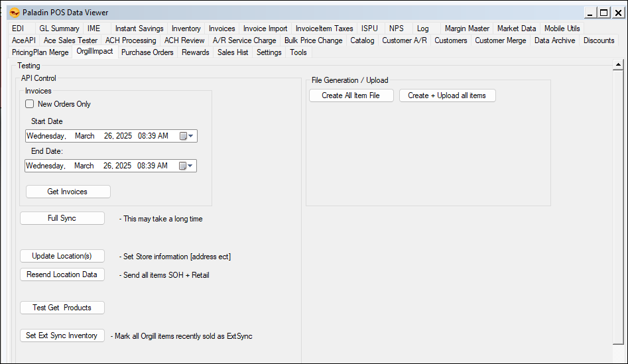Open the InvoiceItem Taxes tab
Screen dimensions: 628x364
click(324, 29)
